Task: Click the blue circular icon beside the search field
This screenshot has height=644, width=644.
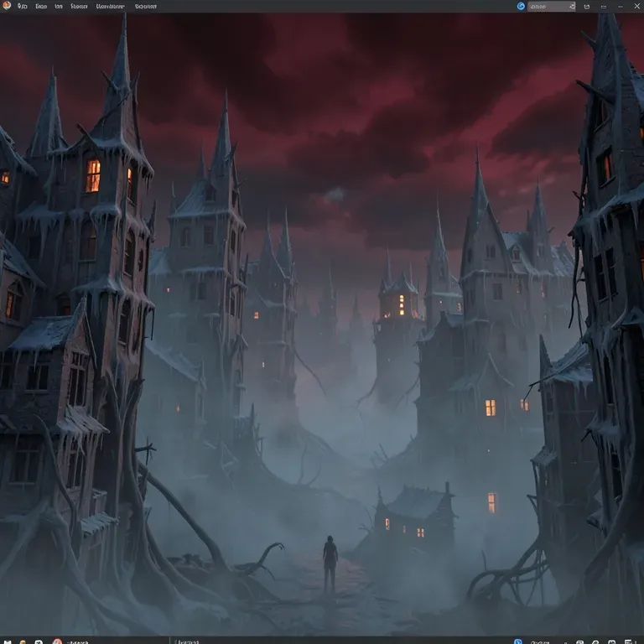Action: click(x=521, y=6)
